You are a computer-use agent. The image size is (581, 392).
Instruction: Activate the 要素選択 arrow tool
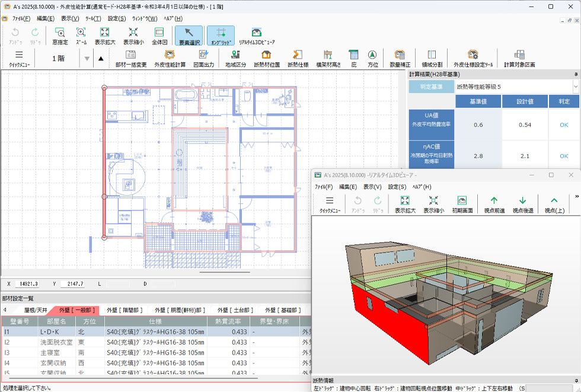(189, 36)
